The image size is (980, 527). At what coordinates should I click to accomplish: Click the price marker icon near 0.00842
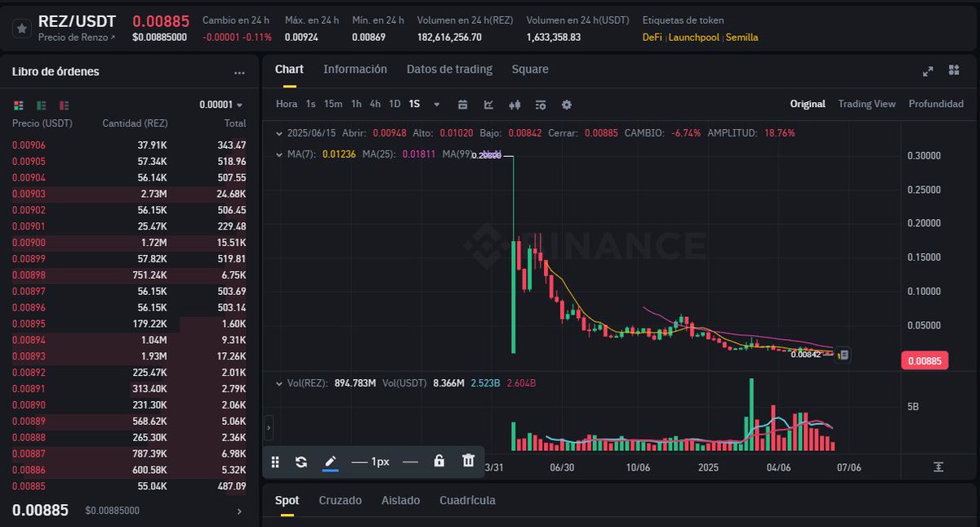tap(844, 355)
